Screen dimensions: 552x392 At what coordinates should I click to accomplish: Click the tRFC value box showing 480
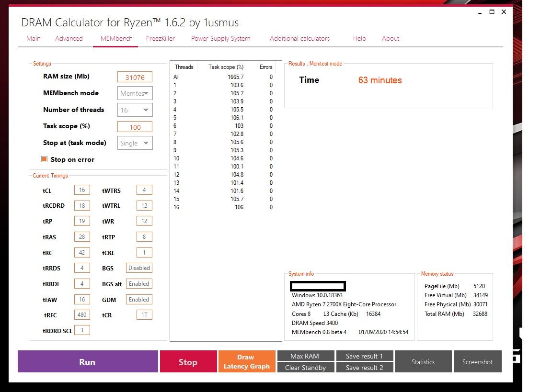click(82, 314)
